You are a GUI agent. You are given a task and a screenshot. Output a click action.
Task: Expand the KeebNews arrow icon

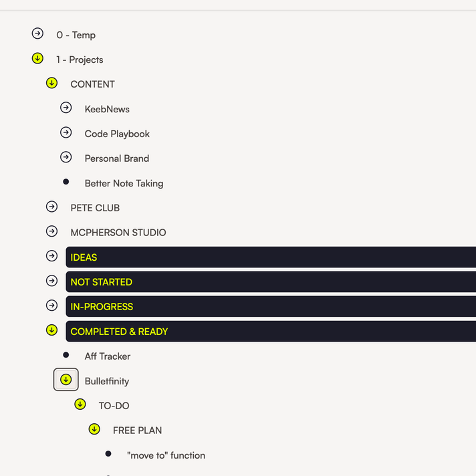coord(66,108)
